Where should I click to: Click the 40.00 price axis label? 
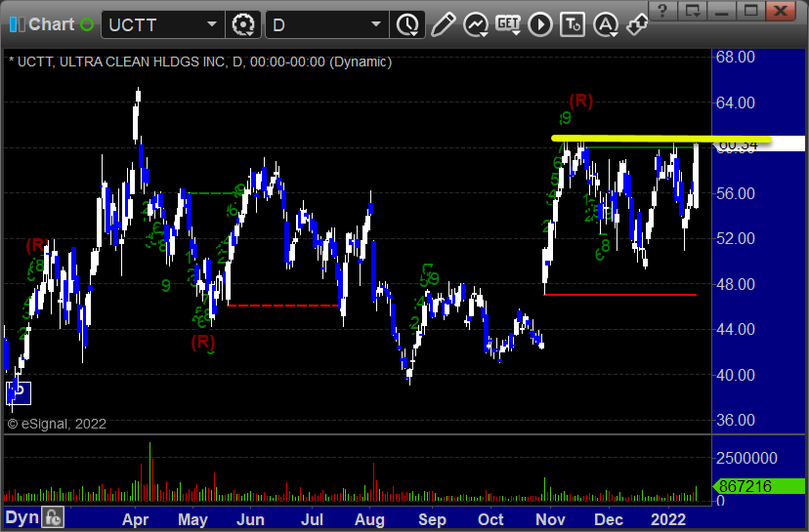[x=735, y=375]
